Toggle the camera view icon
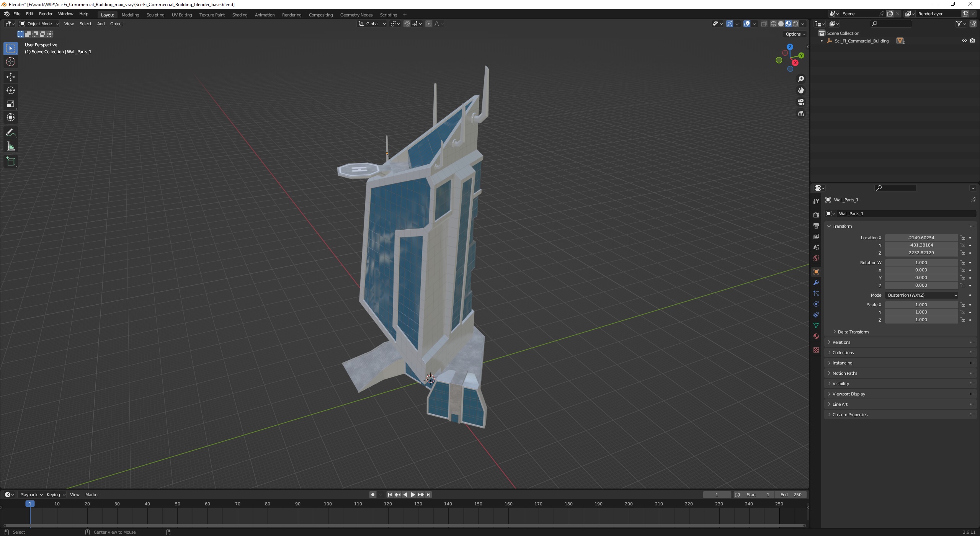The image size is (980, 536). [801, 102]
